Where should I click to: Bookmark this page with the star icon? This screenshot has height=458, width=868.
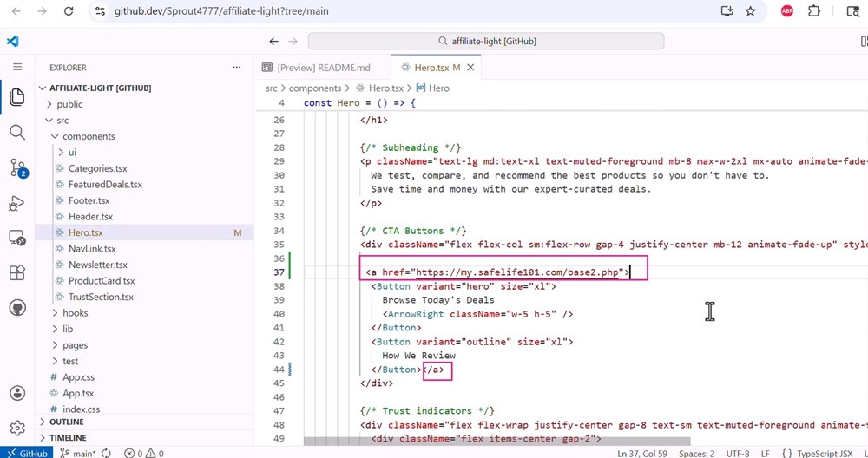750,11
